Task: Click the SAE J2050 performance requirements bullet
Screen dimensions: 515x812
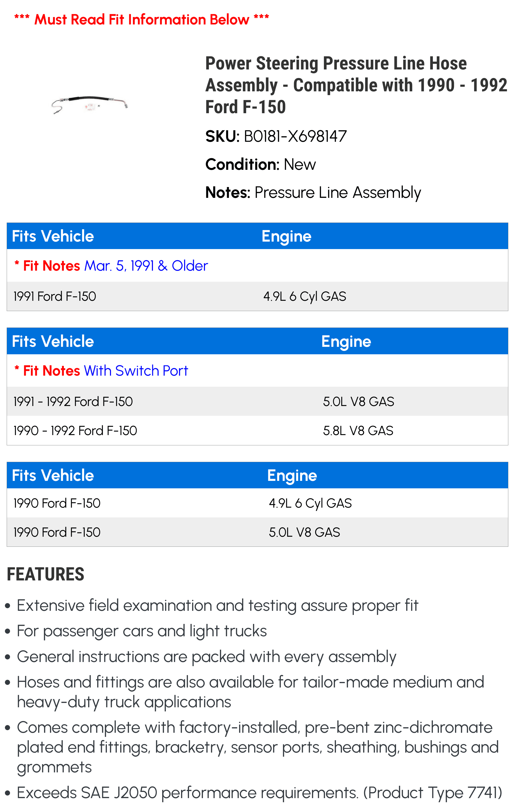Action: (259, 792)
